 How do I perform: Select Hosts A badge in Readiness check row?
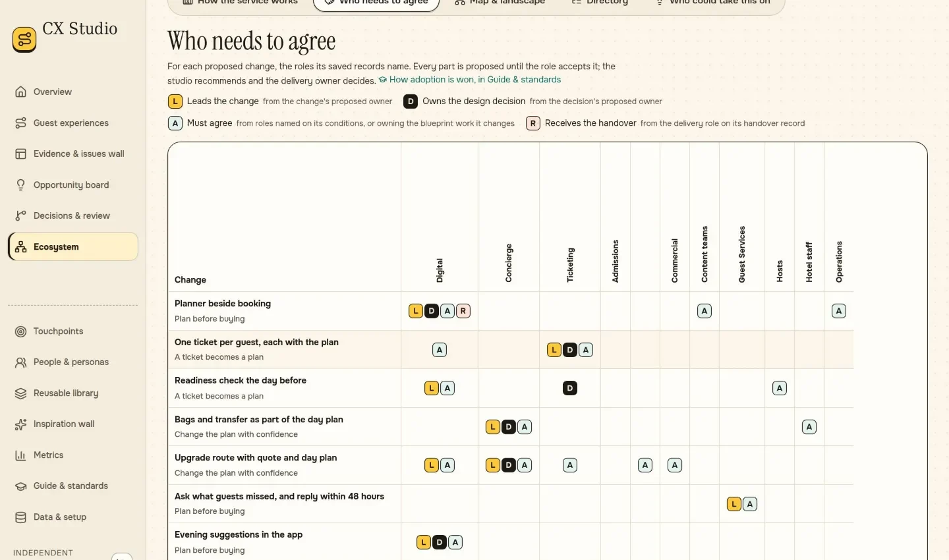[780, 388]
